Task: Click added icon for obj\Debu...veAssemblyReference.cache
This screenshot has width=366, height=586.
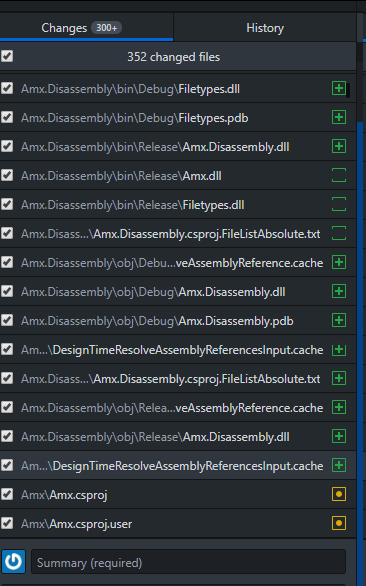Action: 339,262
